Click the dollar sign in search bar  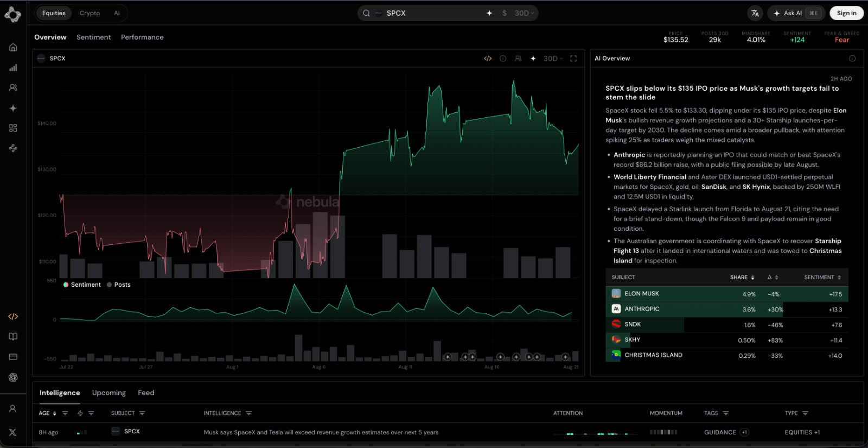pos(505,13)
